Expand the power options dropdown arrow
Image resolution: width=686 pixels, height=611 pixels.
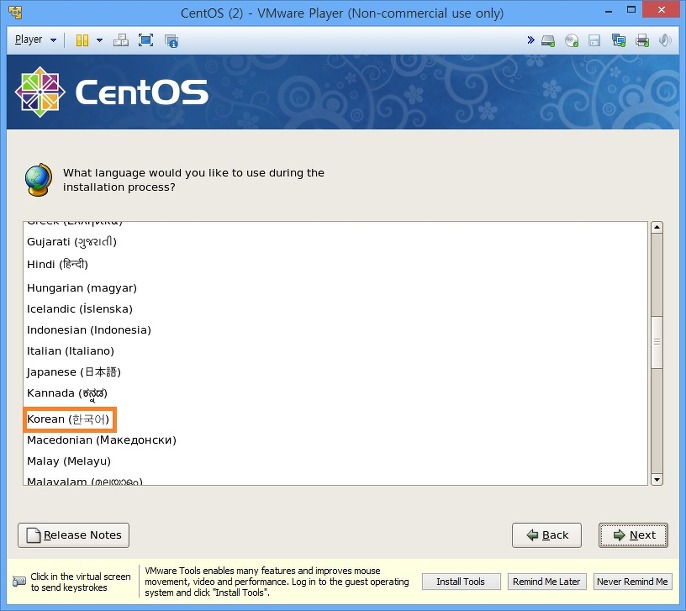[99, 40]
